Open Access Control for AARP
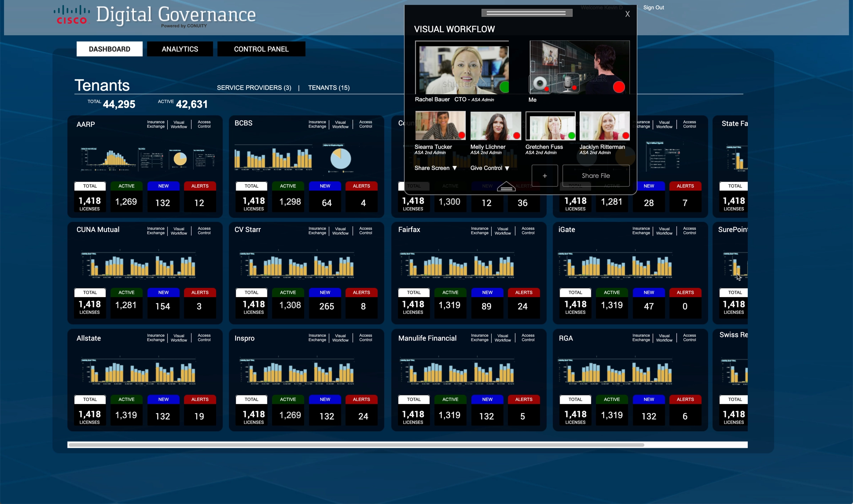The height and width of the screenshot is (504, 853). 204,124
